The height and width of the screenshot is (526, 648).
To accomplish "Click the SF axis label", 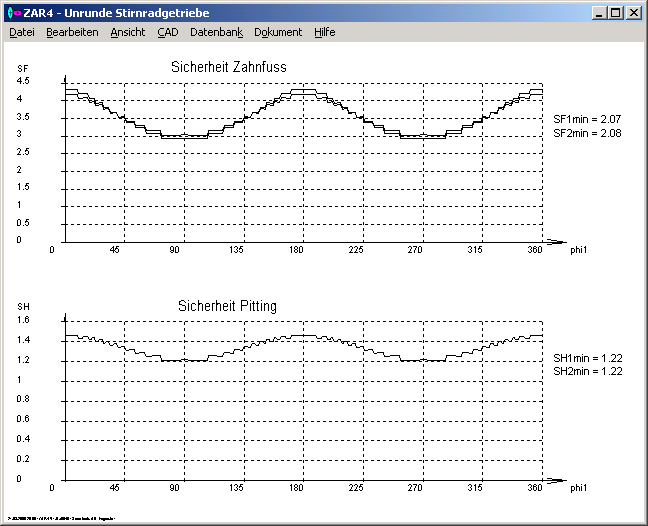I will (x=23, y=68).
